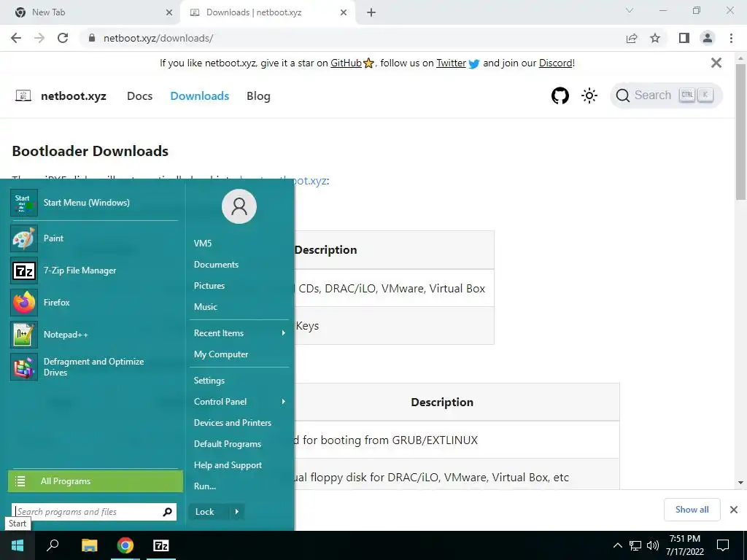
Task: Toggle the dark/light mode sun icon
Action: pyautogui.click(x=589, y=96)
